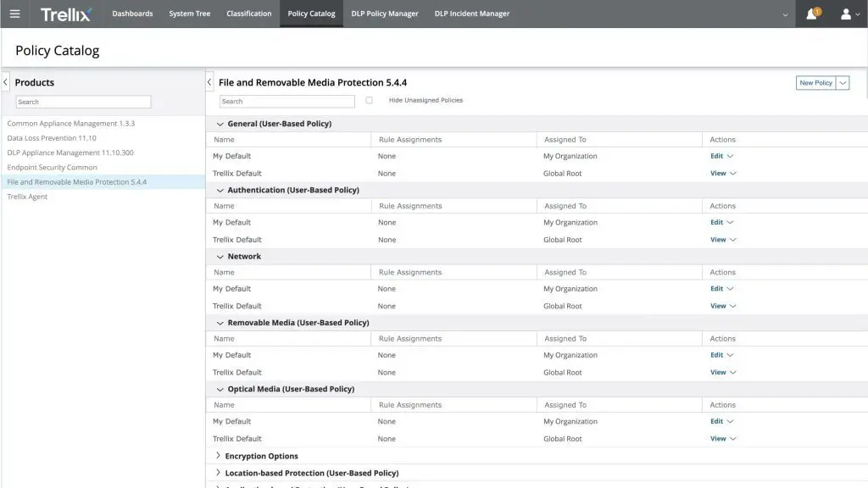This screenshot has width=868, height=488.
Task: Collapse the Products panel with its arrow
Action: click(x=6, y=82)
